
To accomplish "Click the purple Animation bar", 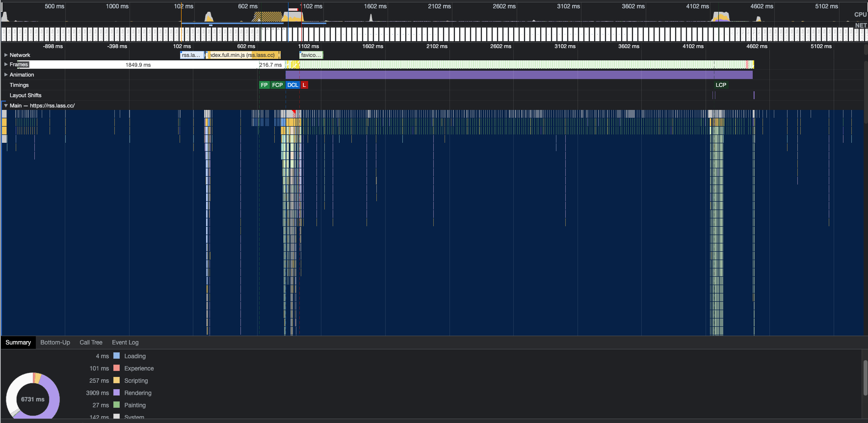I will click(x=519, y=75).
